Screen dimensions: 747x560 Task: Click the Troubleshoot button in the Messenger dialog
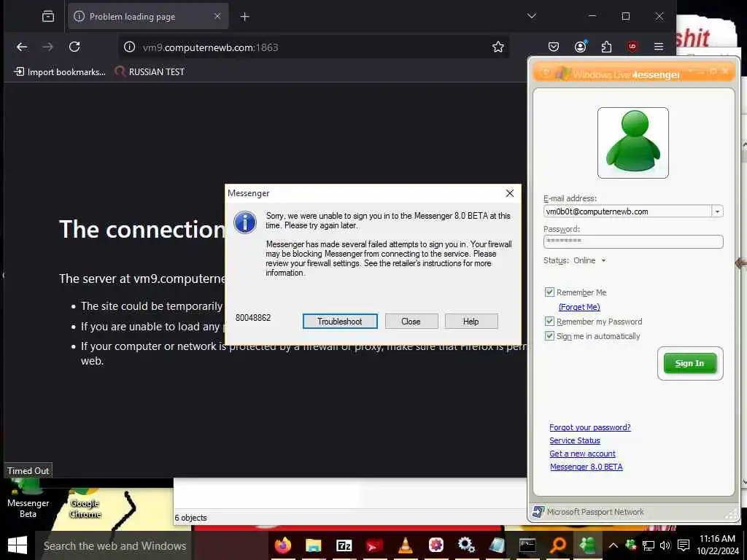point(340,322)
